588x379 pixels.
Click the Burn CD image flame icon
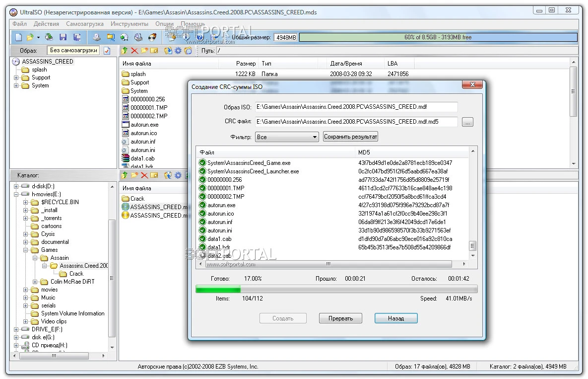pyautogui.click(x=153, y=37)
